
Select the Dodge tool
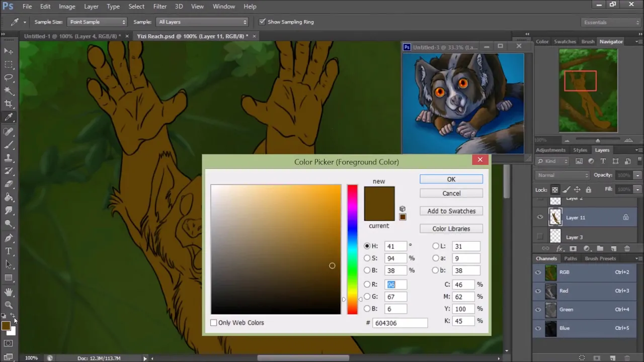tap(9, 224)
